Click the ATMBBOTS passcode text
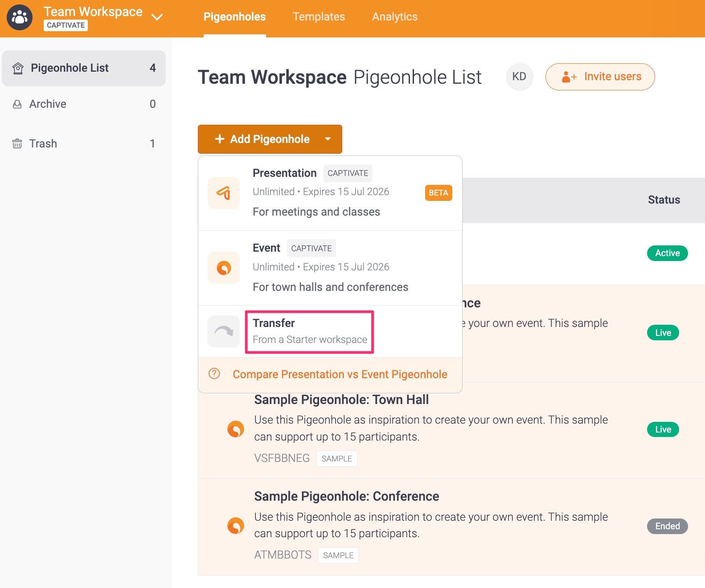Viewport: 705px width, 588px height. click(283, 555)
